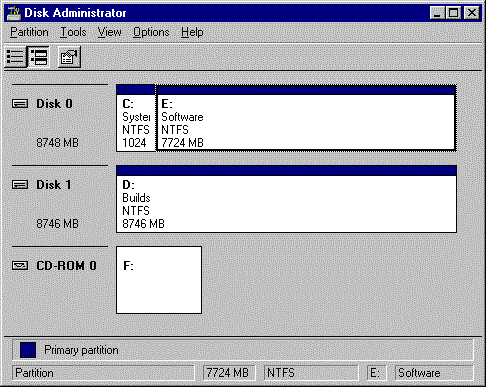Click the status bar E: drive letter
Viewport: 486px width, 387px height.
[x=377, y=373]
